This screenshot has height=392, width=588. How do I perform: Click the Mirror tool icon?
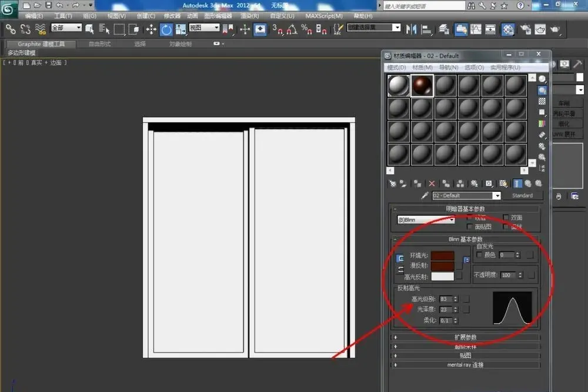(x=411, y=29)
